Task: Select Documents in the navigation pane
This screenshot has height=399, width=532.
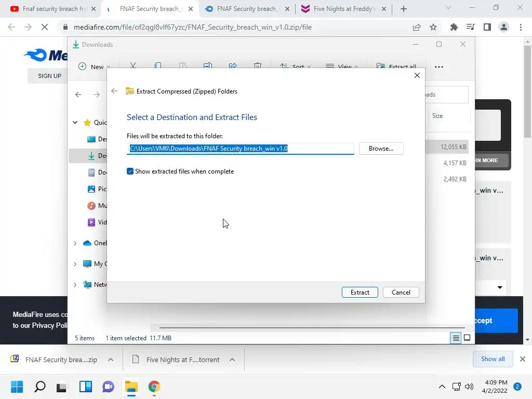Action: click(97, 172)
